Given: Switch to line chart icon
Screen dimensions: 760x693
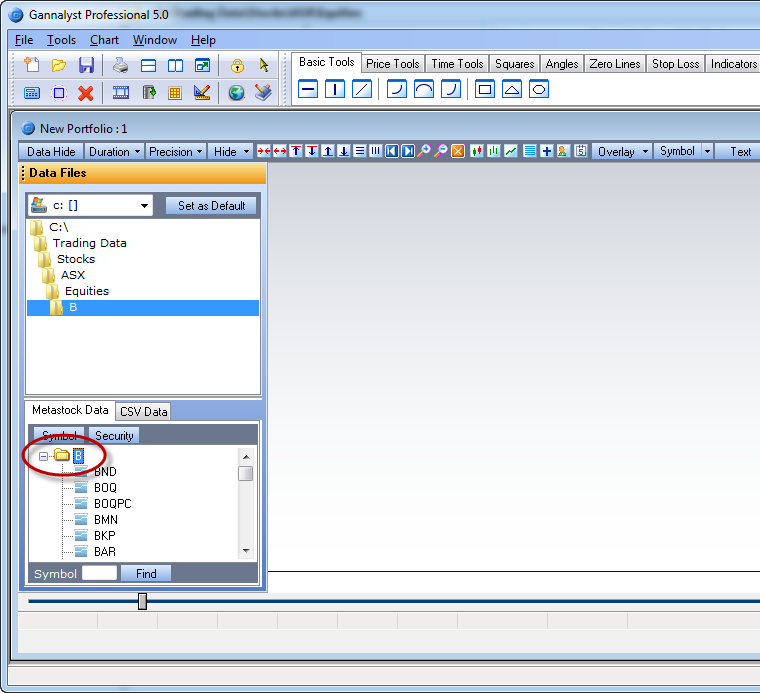Looking at the screenshot, I should coord(511,151).
